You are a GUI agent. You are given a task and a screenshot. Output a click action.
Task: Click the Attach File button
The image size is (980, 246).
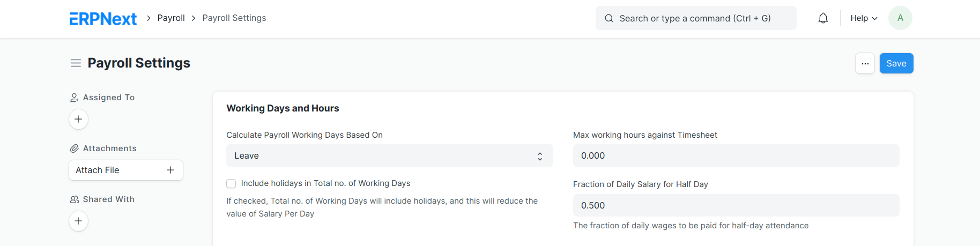[x=126, y=170]
